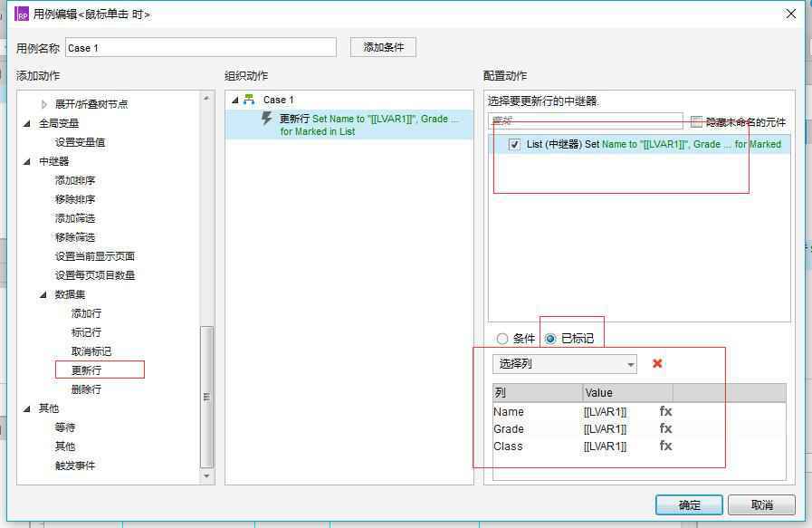Click the 查找 search field

tap(585, 121)
